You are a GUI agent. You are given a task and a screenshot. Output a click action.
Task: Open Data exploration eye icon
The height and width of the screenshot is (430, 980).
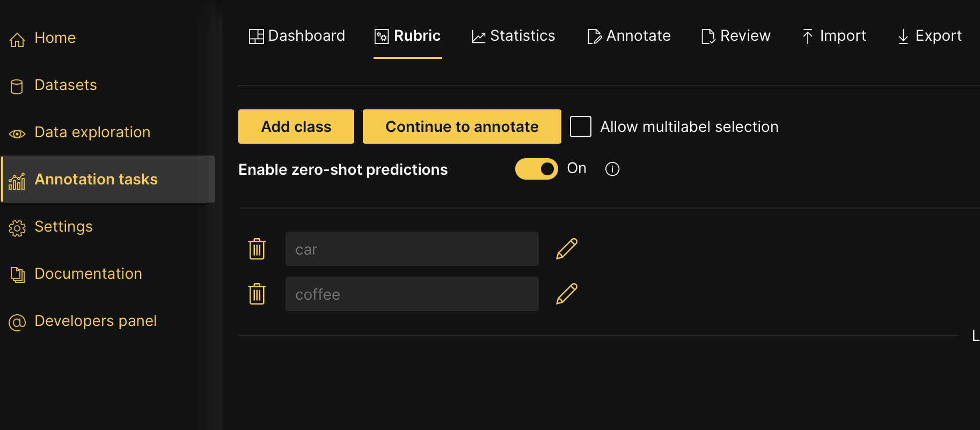[17, 133]
